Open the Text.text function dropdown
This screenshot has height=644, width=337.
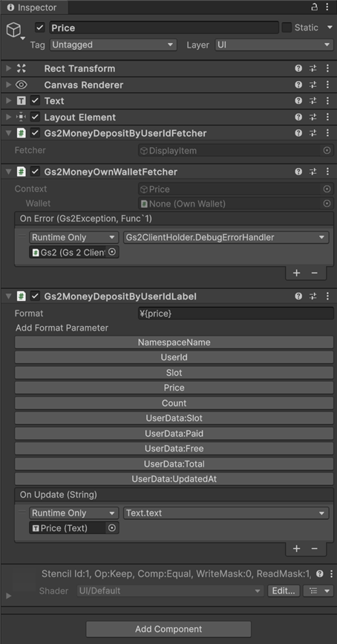226,513
